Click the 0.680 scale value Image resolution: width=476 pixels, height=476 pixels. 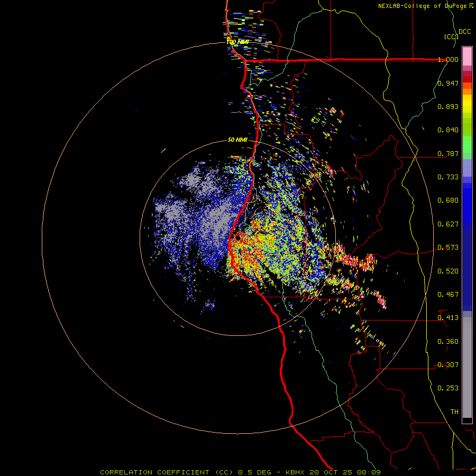point(448,200)
